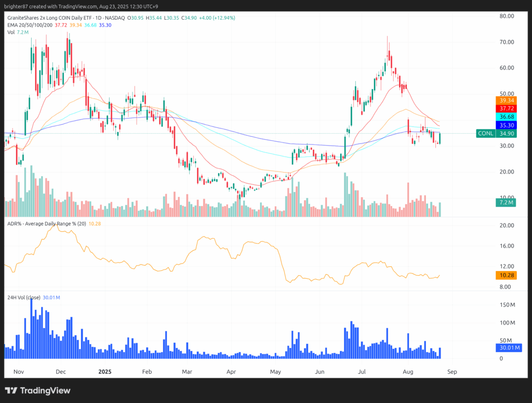The width and height of the screenshot is (532, 403).
Task: Click the 2025 year label on the time axis
Action: pyautogui.click(x=105, y=372)
